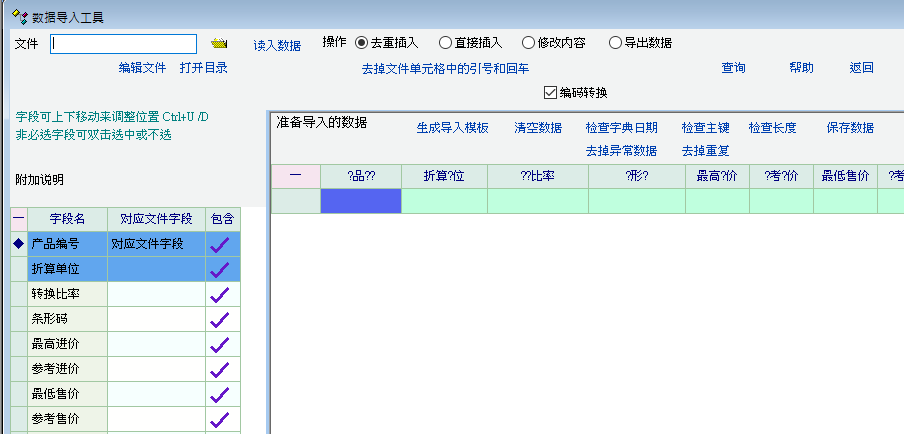
Task: Toggle the 编码转换 checkbox
Action: point(550,92)
